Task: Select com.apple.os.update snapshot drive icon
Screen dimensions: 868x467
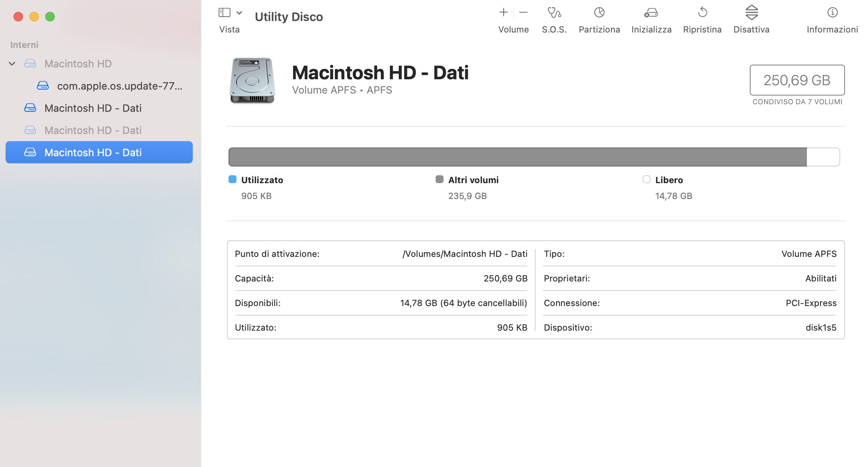Action: [43, 86]
